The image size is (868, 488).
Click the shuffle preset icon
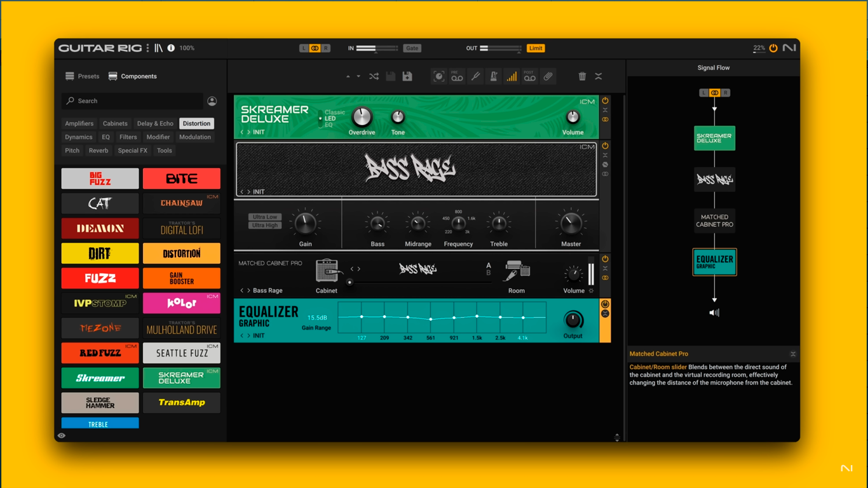click(x=374, y=76)
